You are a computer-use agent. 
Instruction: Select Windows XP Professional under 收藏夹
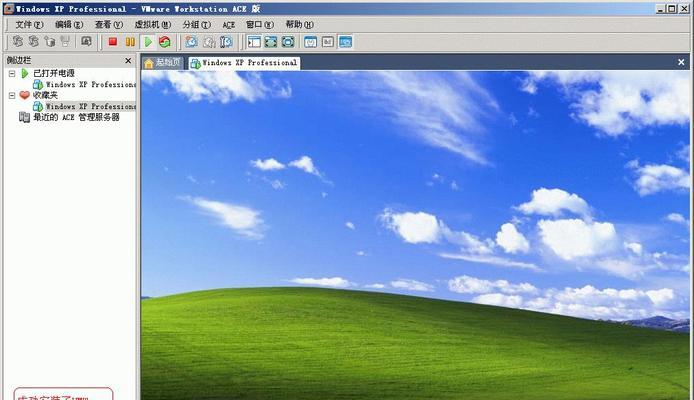pyautogui.click(x=90, y=106)
